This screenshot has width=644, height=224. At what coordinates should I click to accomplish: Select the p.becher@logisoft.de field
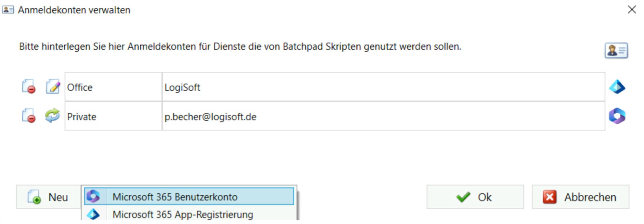point(383,116)
